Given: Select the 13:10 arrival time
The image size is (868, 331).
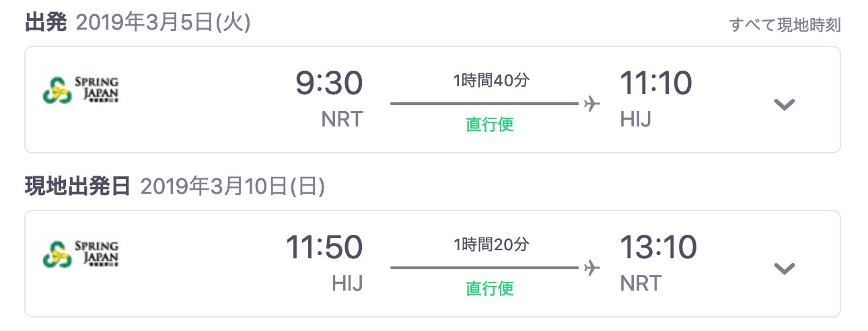Looking at the screenshot, I should pos(658,248).
